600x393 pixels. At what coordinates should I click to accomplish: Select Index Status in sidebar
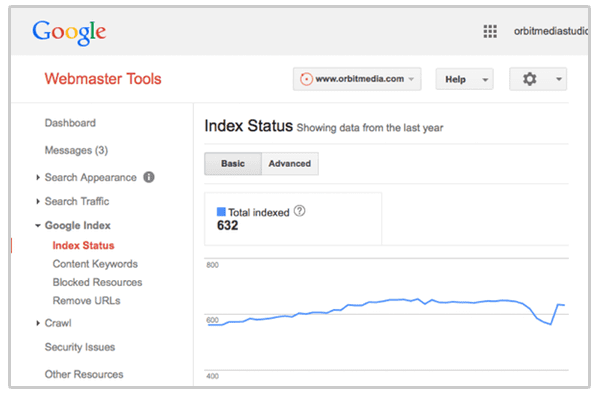[x=83, y=245]
